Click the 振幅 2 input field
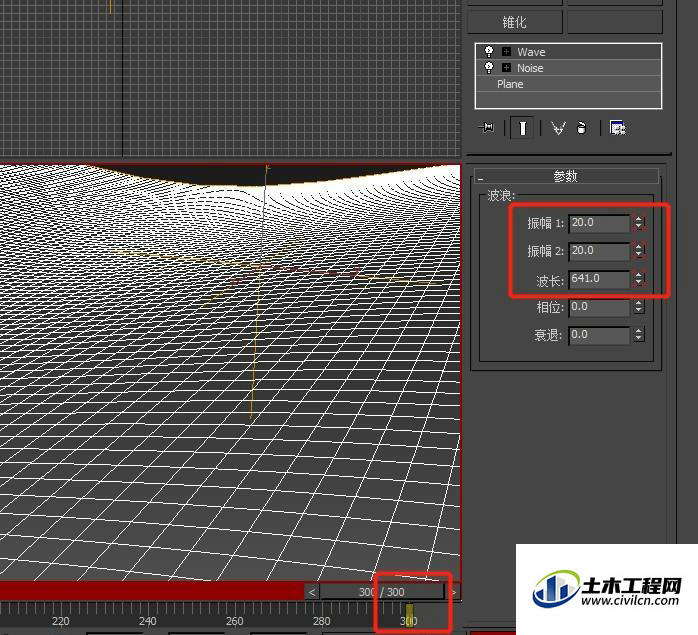 599,251
